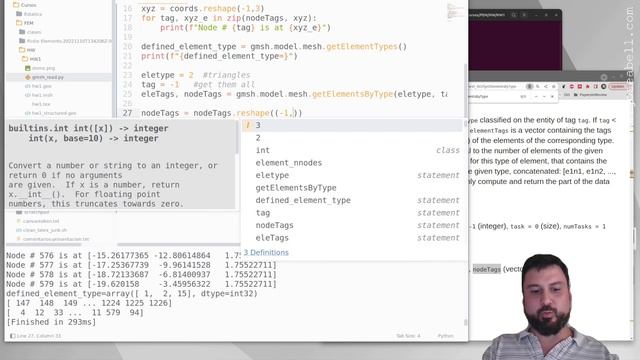Choose the "int" class completion
The height and width of the screenshot is (360, 640).
[x=353, y=150]
